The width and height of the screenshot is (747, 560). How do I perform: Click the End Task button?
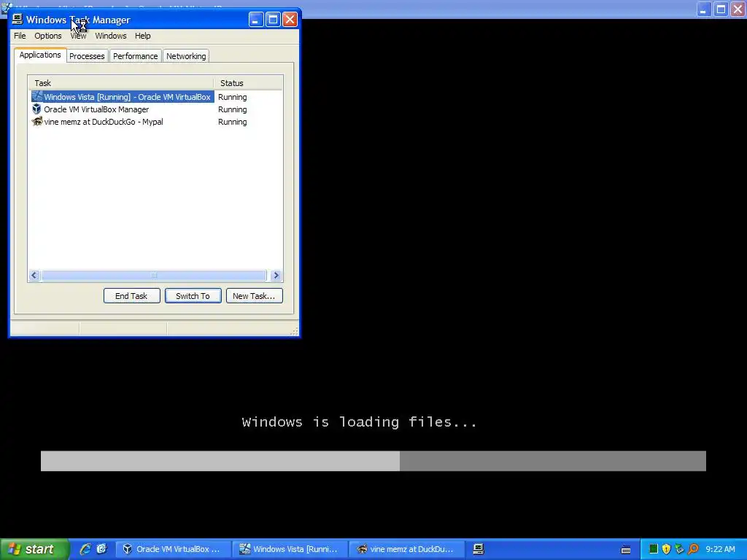click(x=131, y=296)
